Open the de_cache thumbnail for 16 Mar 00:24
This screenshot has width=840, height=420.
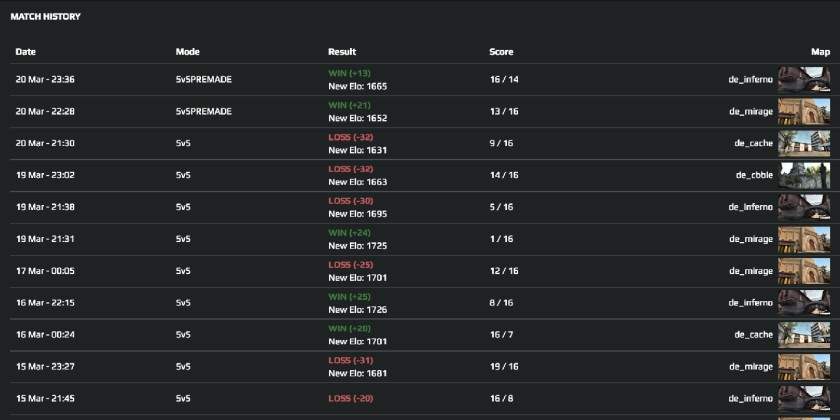click(804, 335)
